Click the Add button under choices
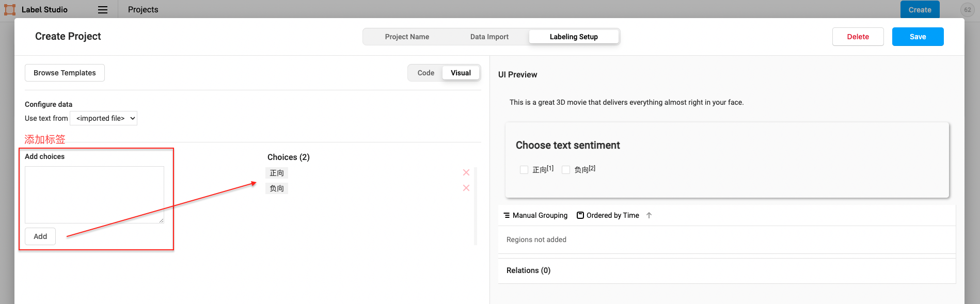The height and width of the screenshot is (304, 980). coord(40,236)
